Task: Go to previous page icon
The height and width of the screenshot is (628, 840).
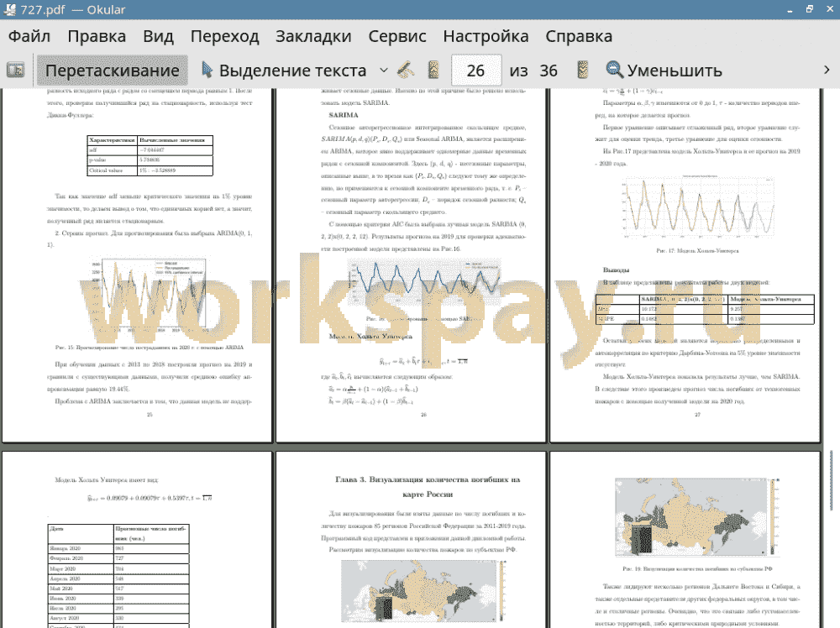Action: click(x=433, y=71)
